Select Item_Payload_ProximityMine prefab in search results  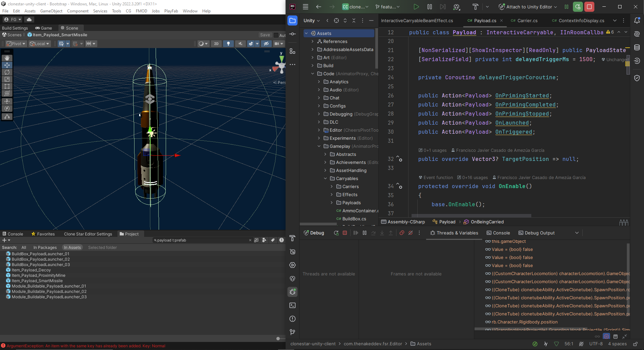38,275
